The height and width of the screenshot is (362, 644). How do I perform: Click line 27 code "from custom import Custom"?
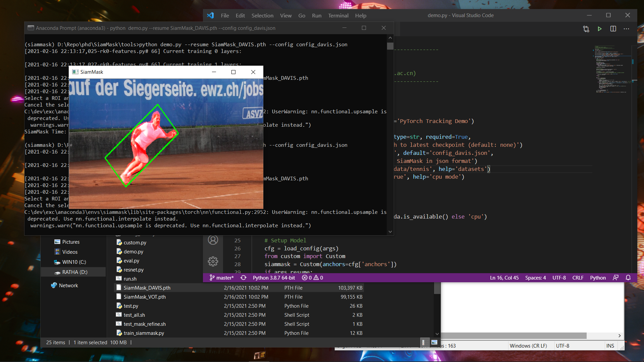(x=305, y=256)
